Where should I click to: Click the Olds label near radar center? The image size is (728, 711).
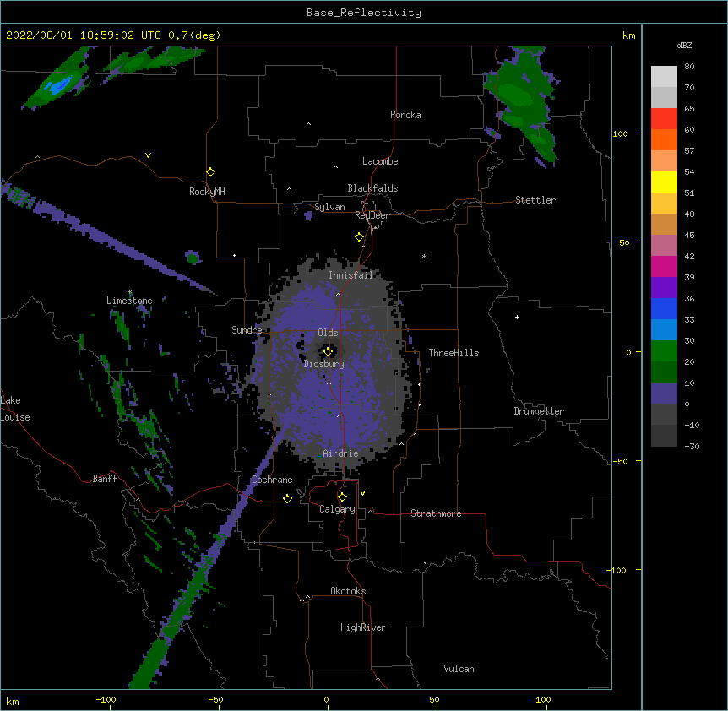click(x=328, y=333)
